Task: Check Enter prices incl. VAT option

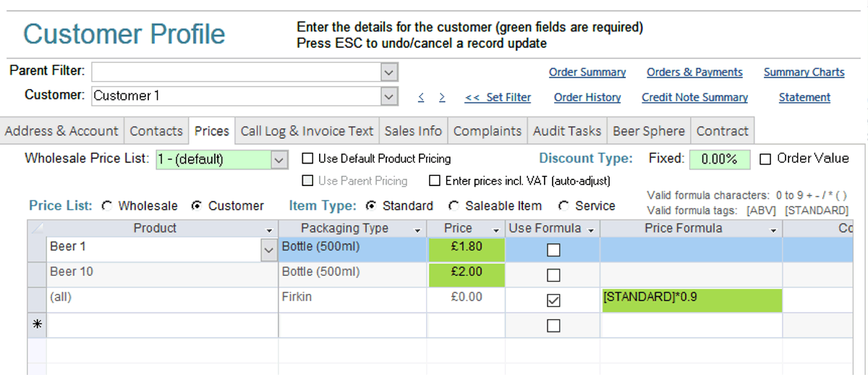Action: (x=435, y=181)
